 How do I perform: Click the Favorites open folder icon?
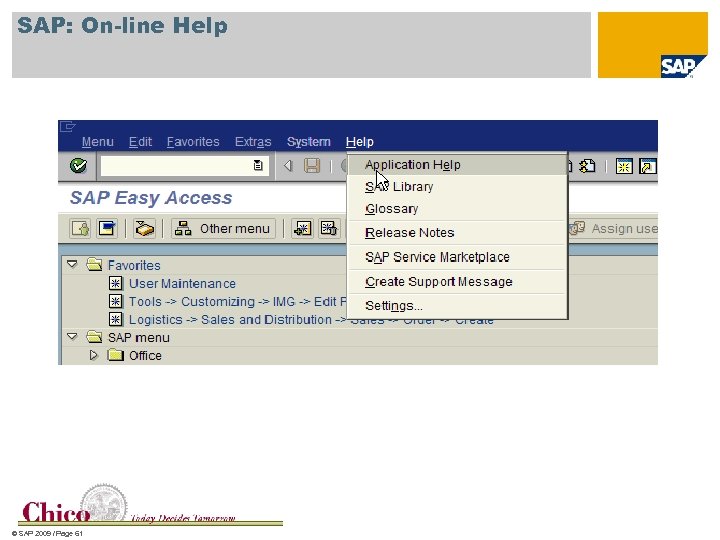click(x=94, y=264)
